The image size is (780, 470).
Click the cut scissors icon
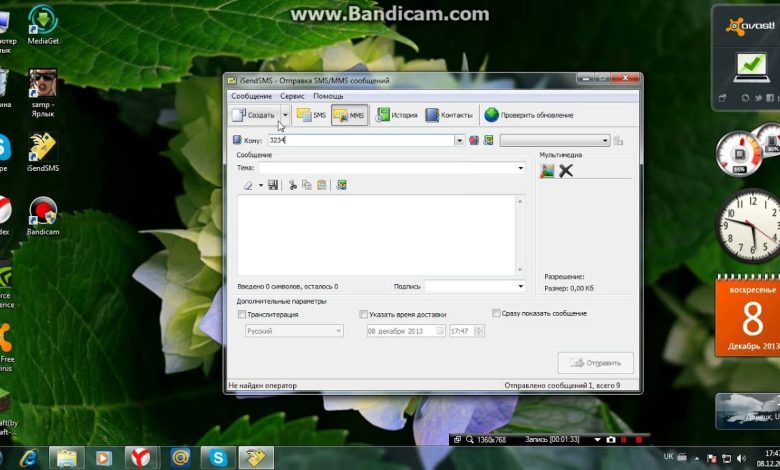click(293, 185)
